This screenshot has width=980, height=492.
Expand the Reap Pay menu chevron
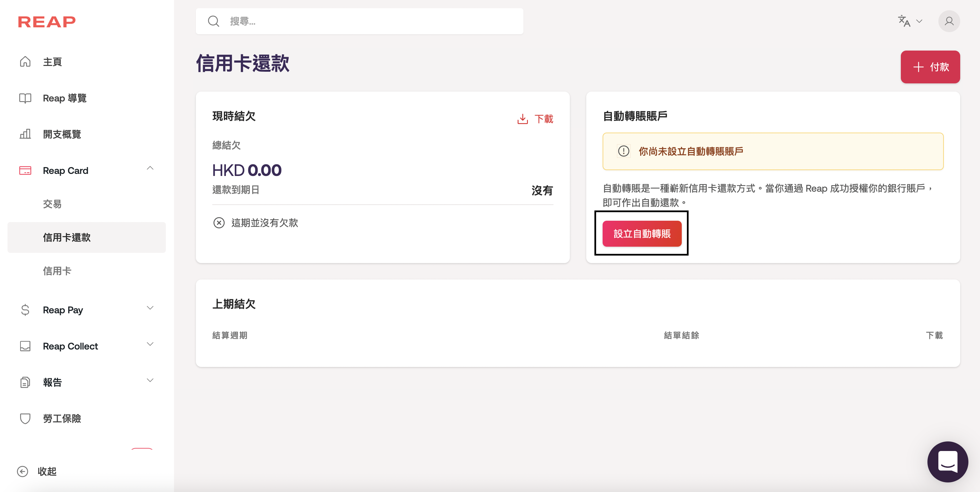coord(150,308)
